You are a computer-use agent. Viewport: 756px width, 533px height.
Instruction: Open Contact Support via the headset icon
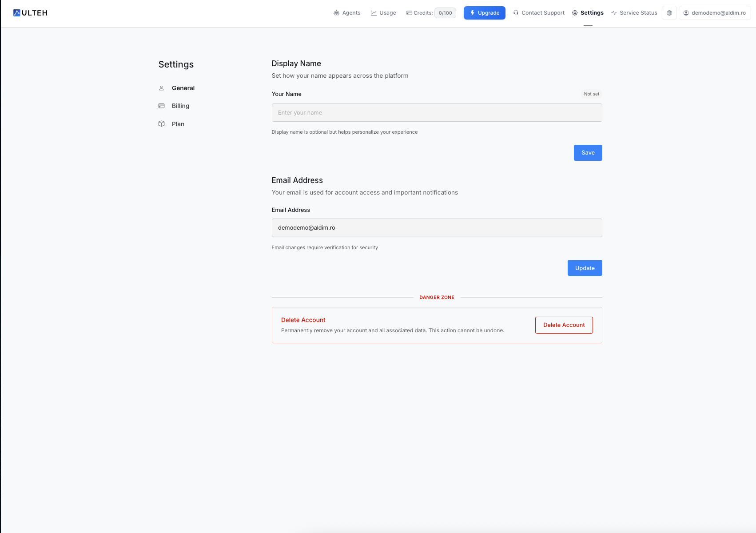[515, 13]
